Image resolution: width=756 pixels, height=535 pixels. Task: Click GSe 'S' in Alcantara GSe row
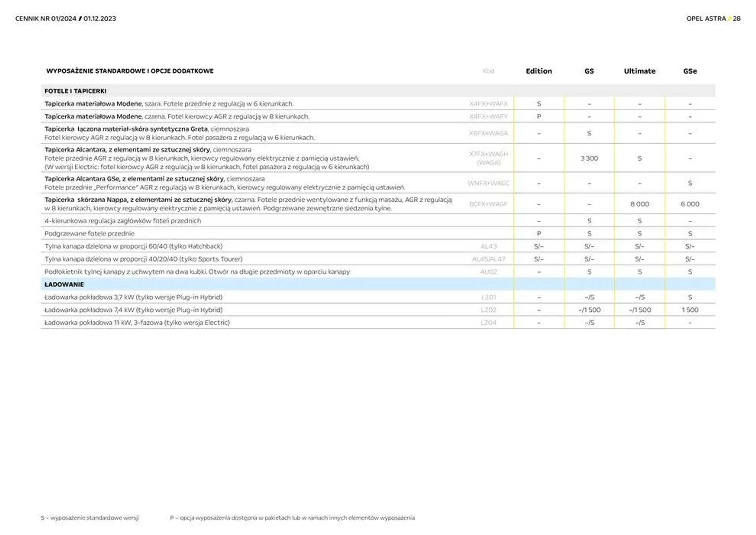tap(690, 183)
